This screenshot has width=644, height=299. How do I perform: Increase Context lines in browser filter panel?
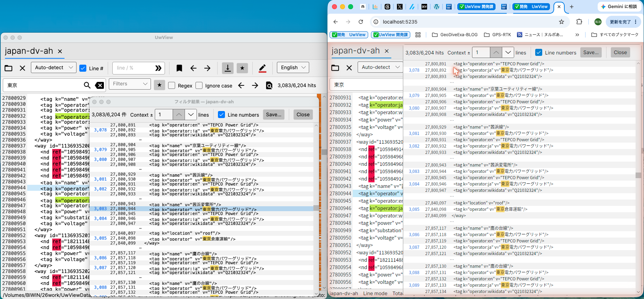point(496,52)
